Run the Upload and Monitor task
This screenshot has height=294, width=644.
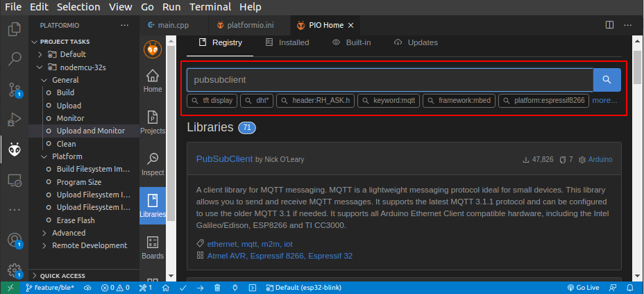(91, 131)
